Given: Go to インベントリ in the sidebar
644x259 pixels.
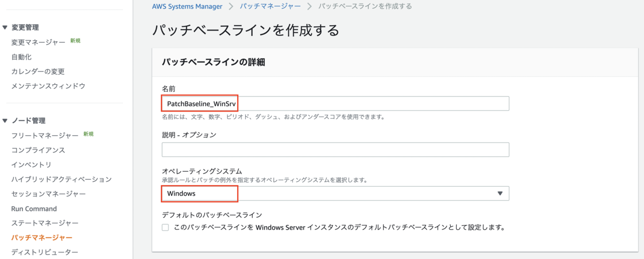Looking at the screenshot, I should pyautogui.click(x=31, y=165).
